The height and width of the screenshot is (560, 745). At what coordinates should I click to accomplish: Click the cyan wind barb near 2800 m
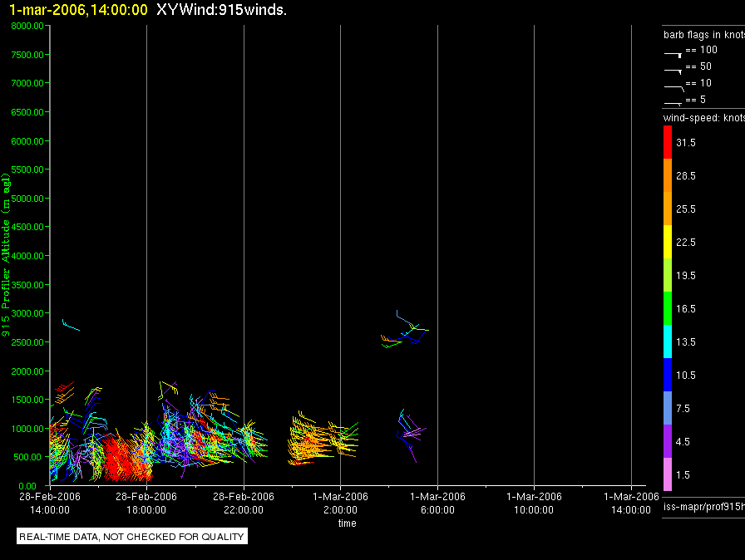point(71,325)
